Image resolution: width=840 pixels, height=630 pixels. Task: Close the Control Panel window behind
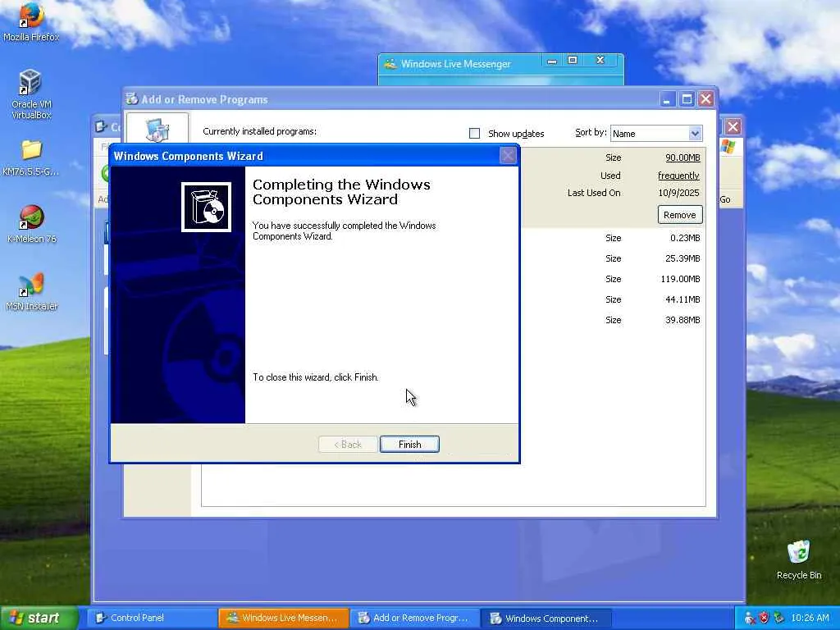pyautogui.click(x=733, y=127)
